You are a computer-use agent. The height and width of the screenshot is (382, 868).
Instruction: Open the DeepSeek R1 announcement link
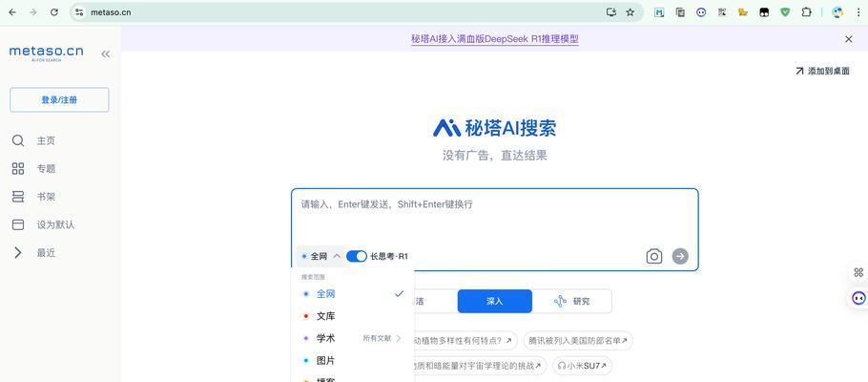click(495, 39)
